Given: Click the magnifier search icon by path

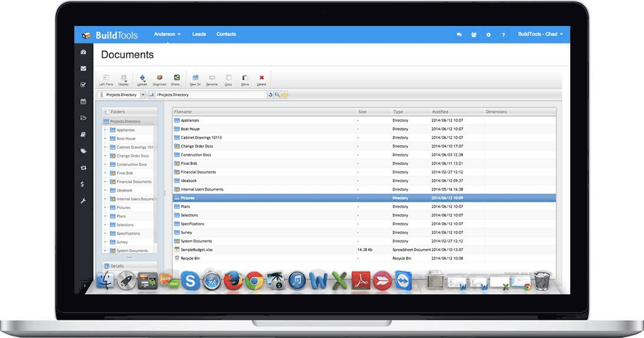Looking at the screenshot, I should click(x=278, y=95).
